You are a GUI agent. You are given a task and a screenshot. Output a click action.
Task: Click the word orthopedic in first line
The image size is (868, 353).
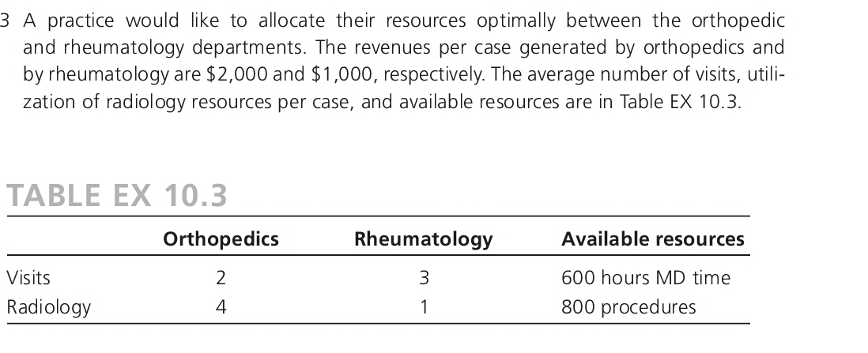[x=738, y=21]
